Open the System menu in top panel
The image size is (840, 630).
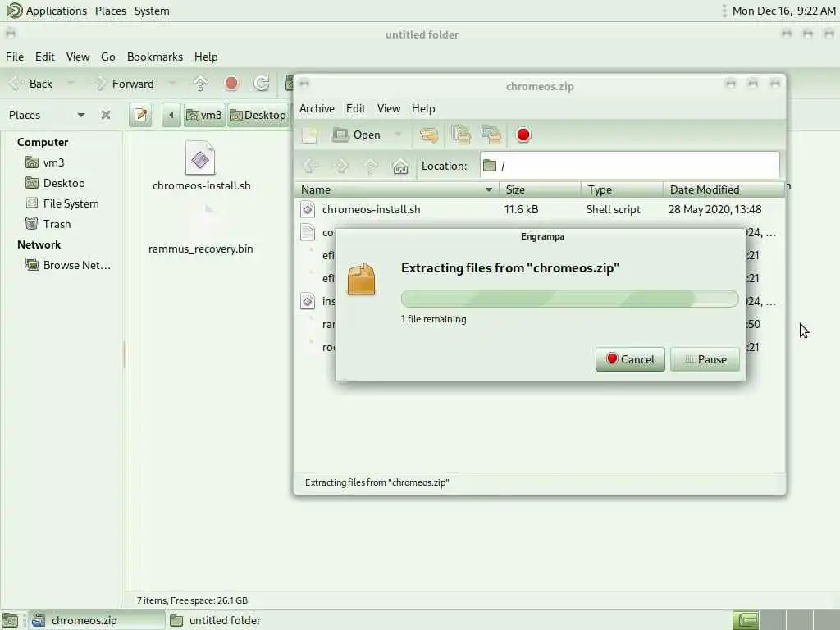click(x=152, y=11)
